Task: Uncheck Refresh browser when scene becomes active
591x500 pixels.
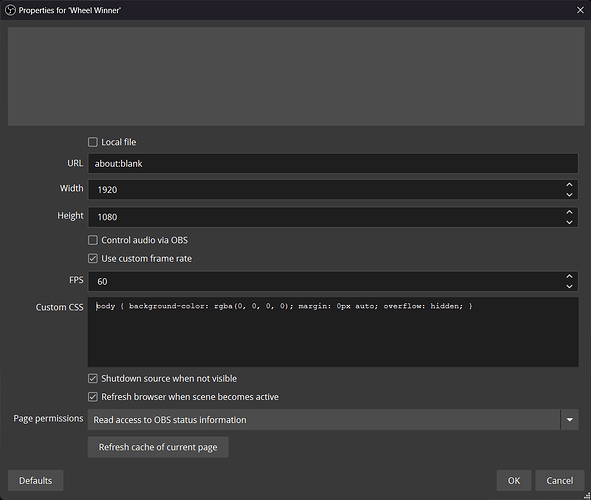Action: [93, 397]
